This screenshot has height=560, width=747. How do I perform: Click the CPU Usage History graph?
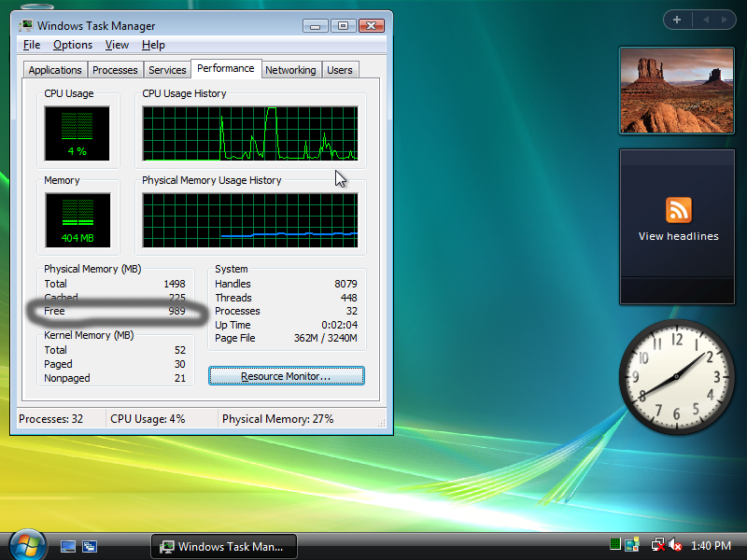(250, 133)
